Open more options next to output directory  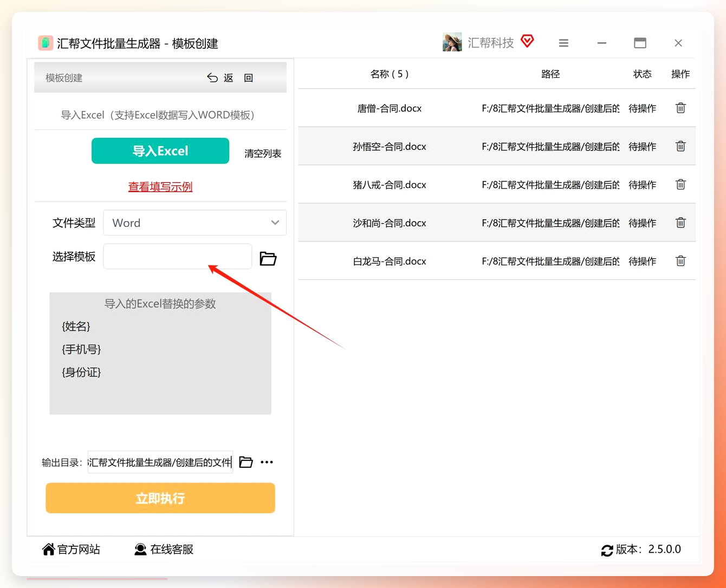[267, 462]
